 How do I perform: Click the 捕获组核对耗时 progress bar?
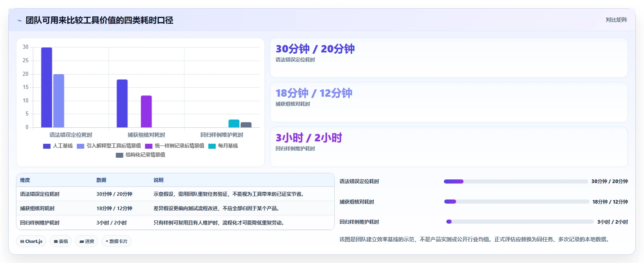[516, 202]
